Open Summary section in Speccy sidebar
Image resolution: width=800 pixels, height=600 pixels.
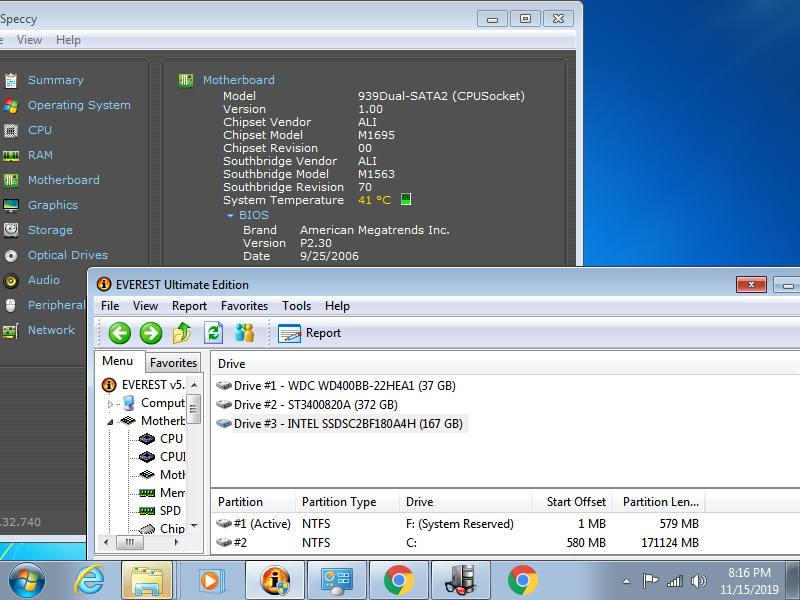(x=55, y=80)
